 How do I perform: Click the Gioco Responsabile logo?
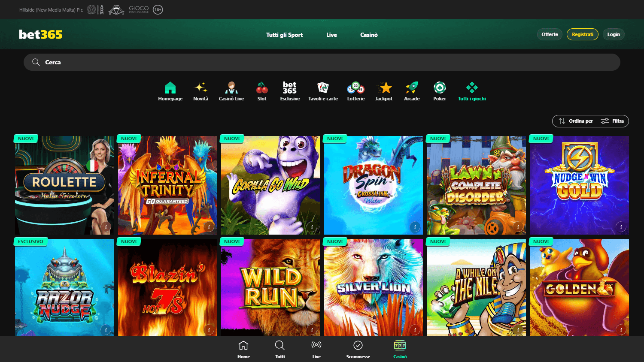coord(139,9)
